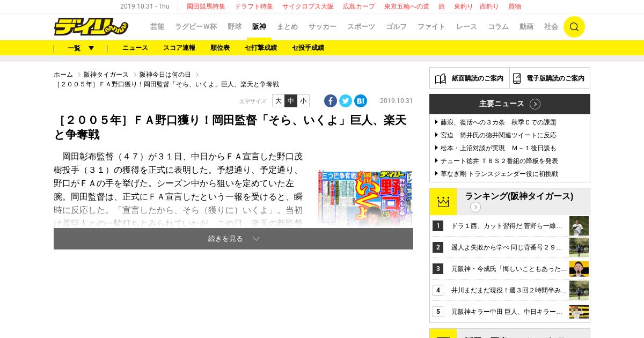The width and height of the screenshot is (644, 338).
Task: Go to 阪神今日は何の日 breadcrumb
Action: tap(165, 75)
